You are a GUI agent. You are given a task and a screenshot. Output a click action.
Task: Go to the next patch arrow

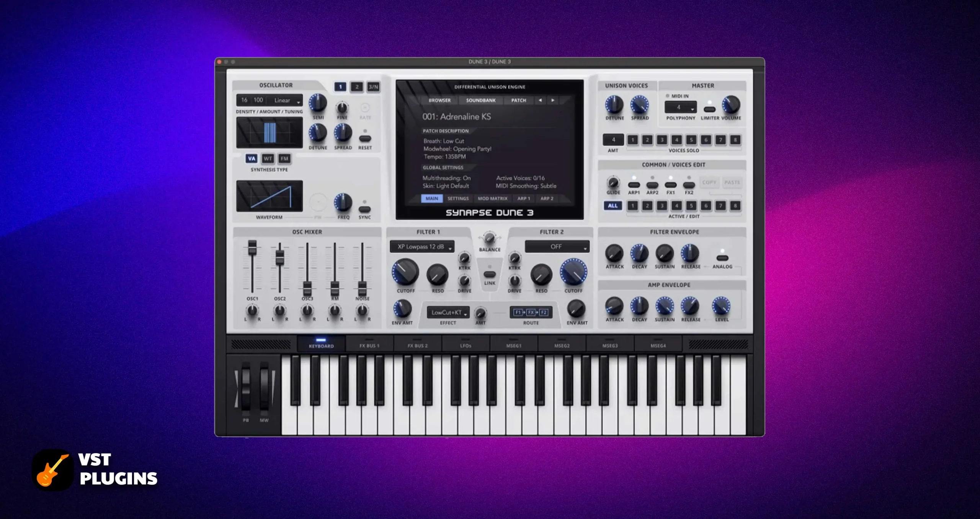pyautogui.click(x=552, y=100)
